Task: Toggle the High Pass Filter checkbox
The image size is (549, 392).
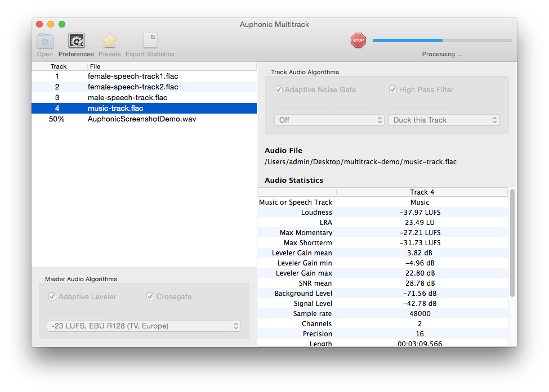Action: (x=393, y=89)
